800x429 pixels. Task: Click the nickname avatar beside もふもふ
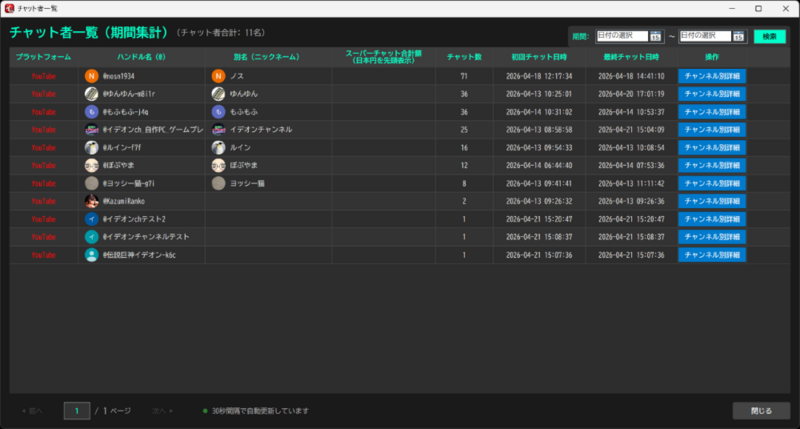pyautogui.click(x=219, y=111)
